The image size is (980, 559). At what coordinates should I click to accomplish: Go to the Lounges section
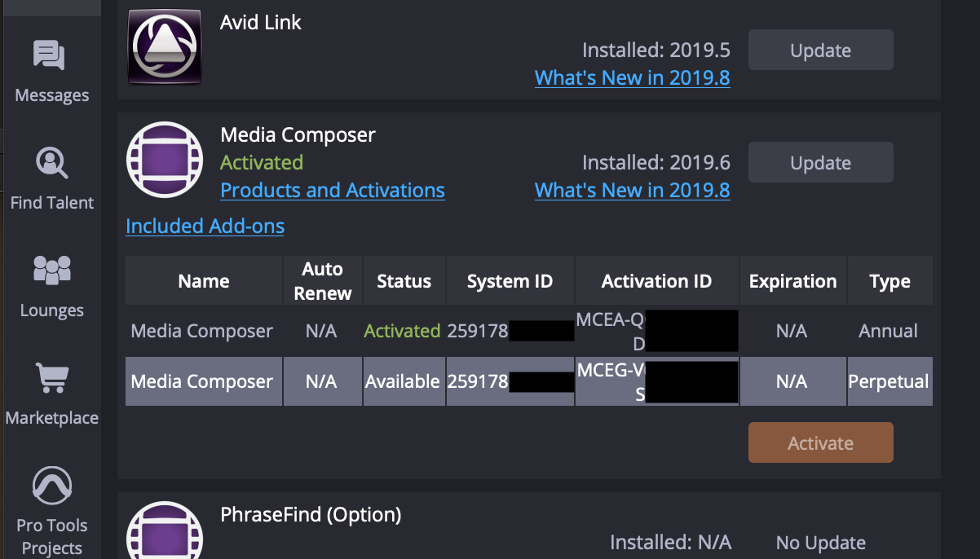point(51,285)
